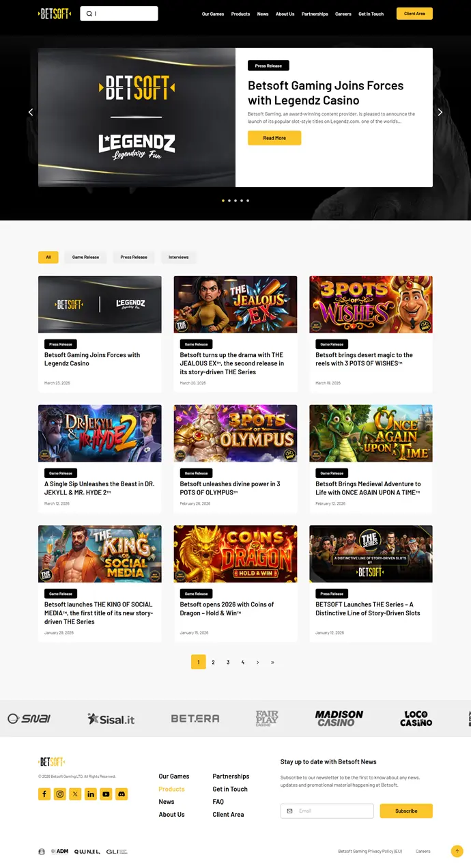Go to pagination page 2
The width and height of the screenshot is (471, 868).
point(213,662)
